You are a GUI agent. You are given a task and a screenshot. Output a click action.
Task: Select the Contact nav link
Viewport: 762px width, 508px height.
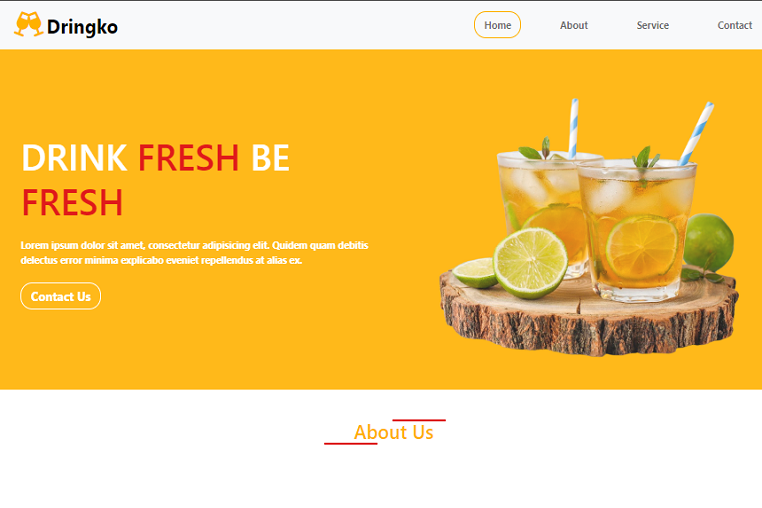(734, 25)
